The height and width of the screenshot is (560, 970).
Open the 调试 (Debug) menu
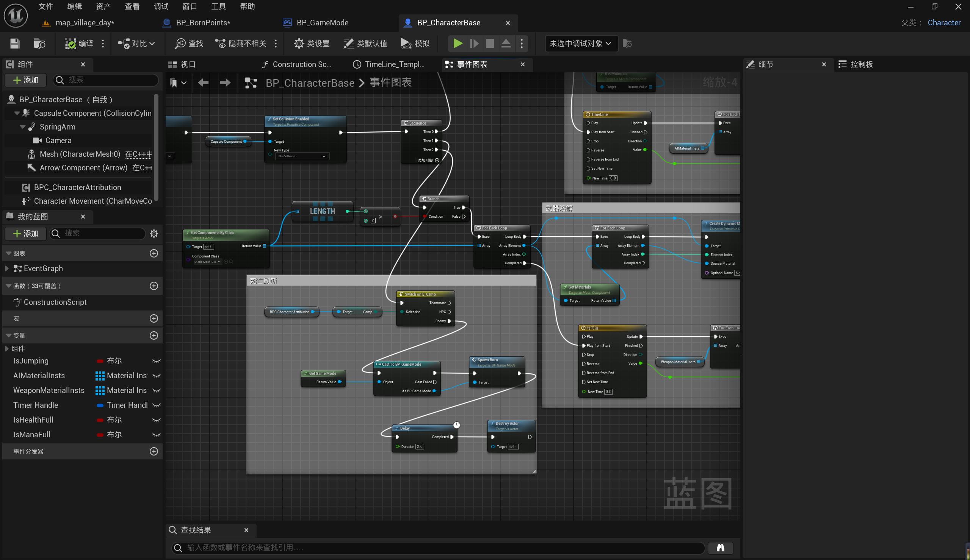pyautogui.click(x=161, y=6)
